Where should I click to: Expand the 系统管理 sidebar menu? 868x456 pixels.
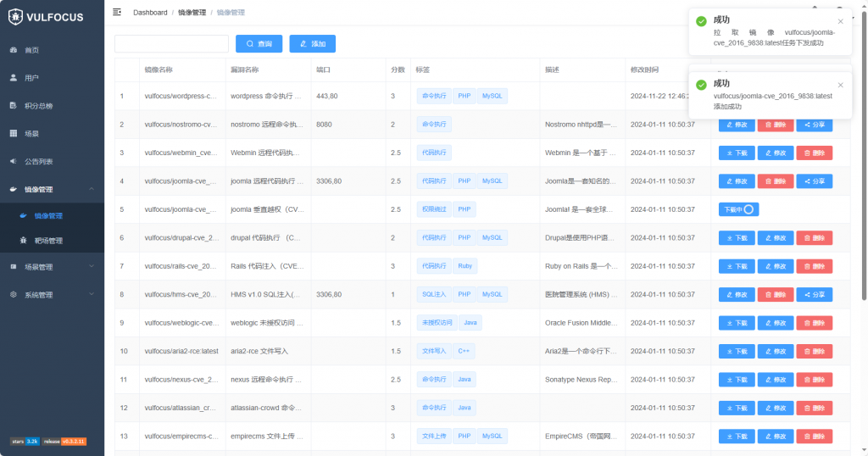pyautogui.click(x=52, y=295)
